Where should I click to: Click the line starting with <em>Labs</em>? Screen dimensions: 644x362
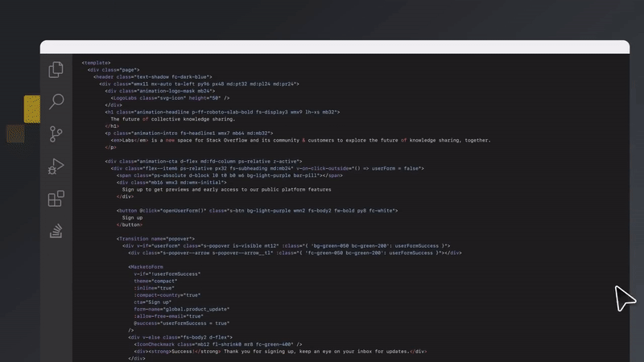click(x=300, y=140)
